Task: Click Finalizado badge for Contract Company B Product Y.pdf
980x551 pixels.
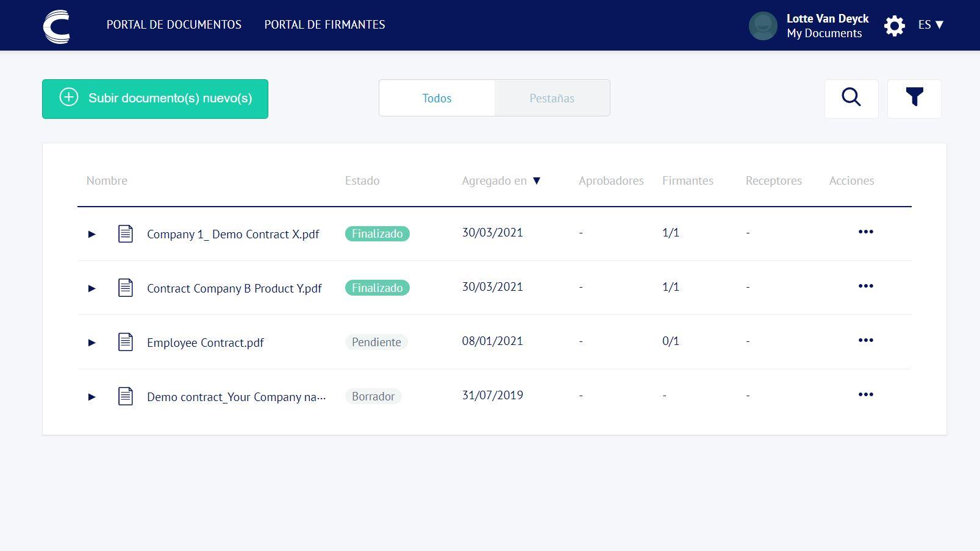Action: (377, 288)
